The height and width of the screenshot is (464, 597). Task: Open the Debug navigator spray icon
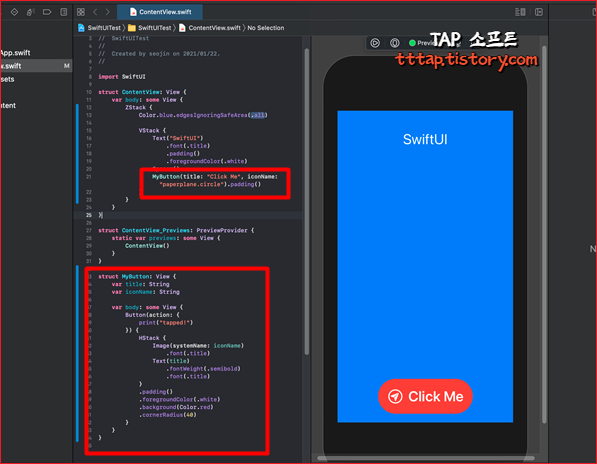pyautogui.click(x=30, y=12)
